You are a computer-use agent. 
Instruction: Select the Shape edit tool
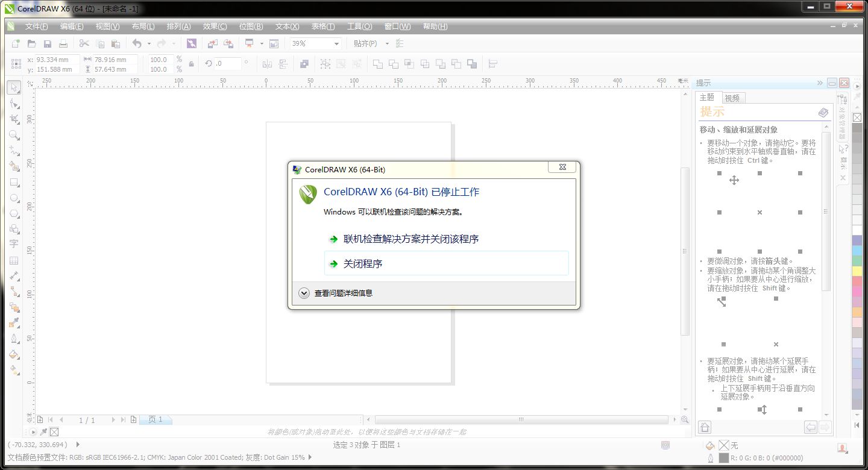tap(14, 103)
